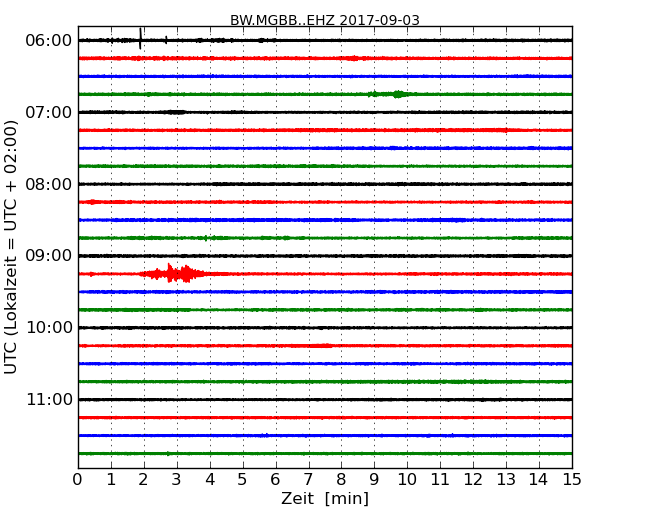
Task: Click the x-axis tick label 8
Action: (342, 480)
